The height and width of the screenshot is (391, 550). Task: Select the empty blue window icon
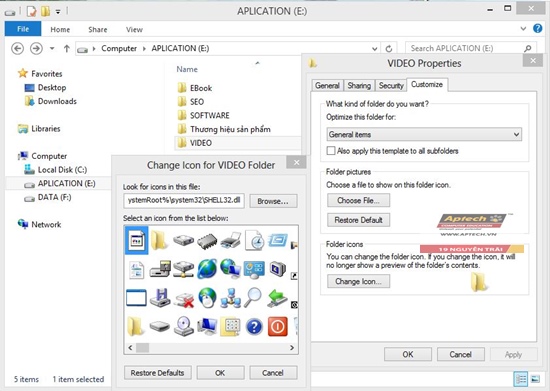136,298
